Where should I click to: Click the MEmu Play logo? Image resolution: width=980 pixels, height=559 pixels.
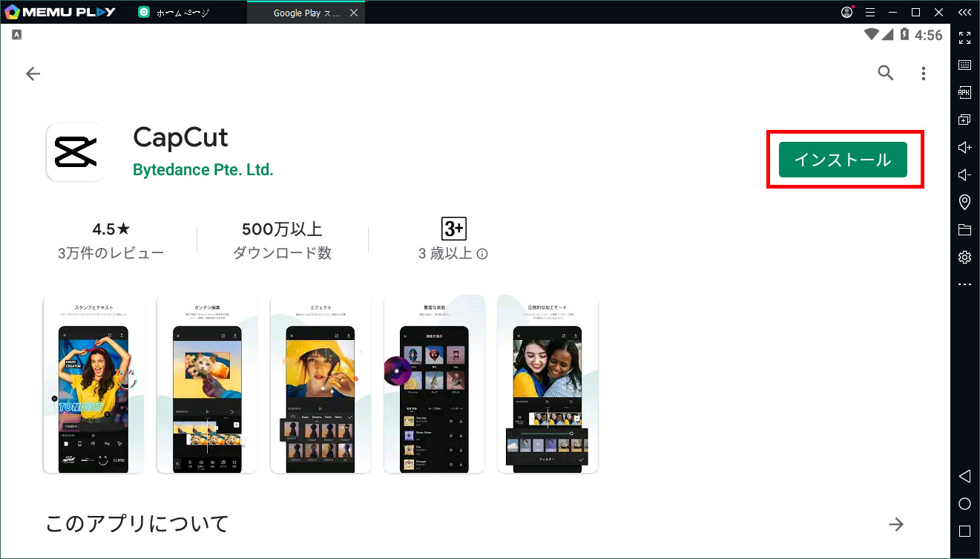pos(60,13)
